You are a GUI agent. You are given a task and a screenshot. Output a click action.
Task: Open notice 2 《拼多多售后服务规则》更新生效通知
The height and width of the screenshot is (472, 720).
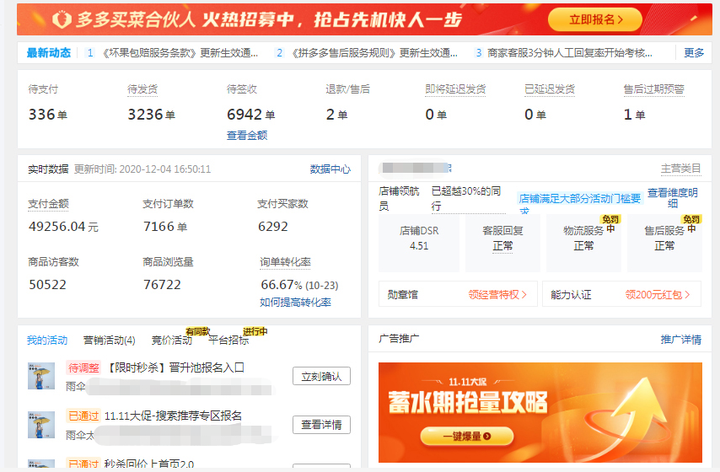375,53
